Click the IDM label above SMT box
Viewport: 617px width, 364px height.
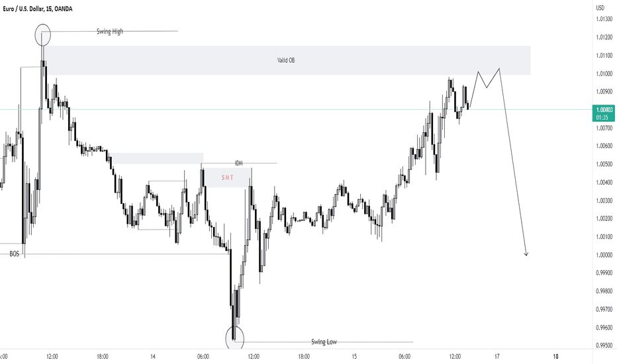pos(239,163)
